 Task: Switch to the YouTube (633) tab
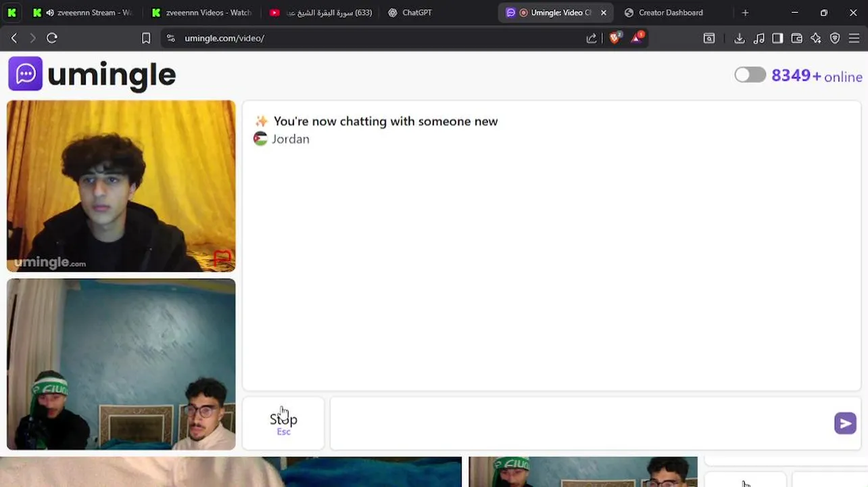[320, 12]
